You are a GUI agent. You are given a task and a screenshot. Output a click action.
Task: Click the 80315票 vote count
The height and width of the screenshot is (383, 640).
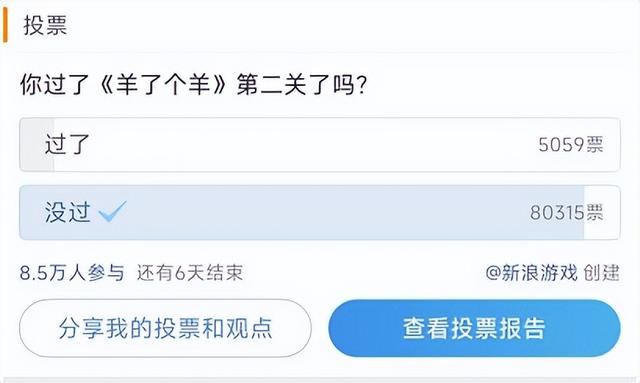click(567, 212)
